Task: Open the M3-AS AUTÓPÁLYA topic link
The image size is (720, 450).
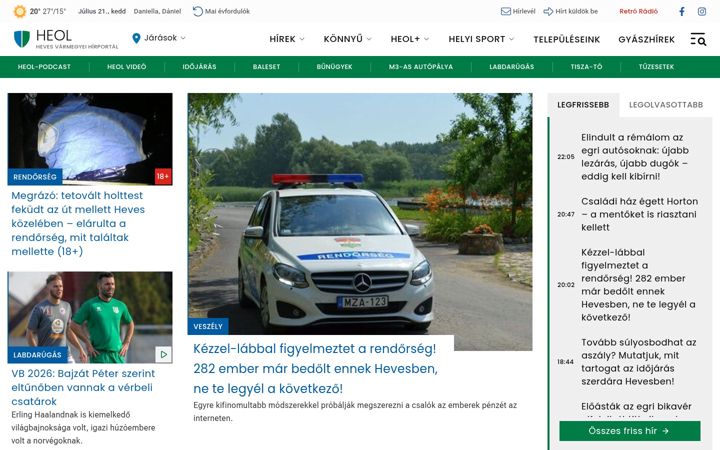Action: pos(421,67)
